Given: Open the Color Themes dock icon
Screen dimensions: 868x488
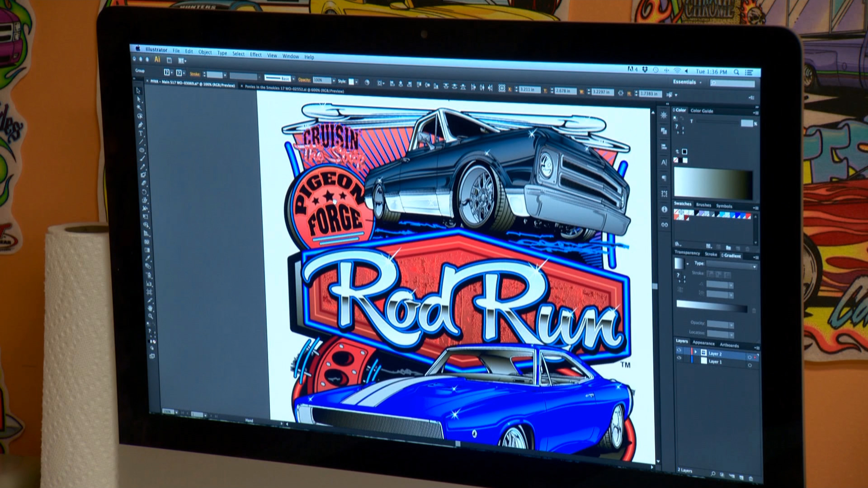Looking at the screenshot, I should [664, 115].
